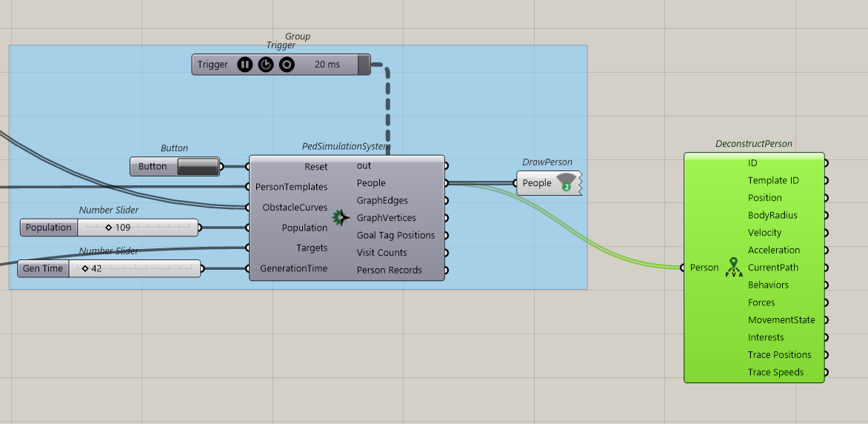The width and height of the screenshot is (868, 424).
Task: Click the Person Records output
Action: tap(389, 270)
